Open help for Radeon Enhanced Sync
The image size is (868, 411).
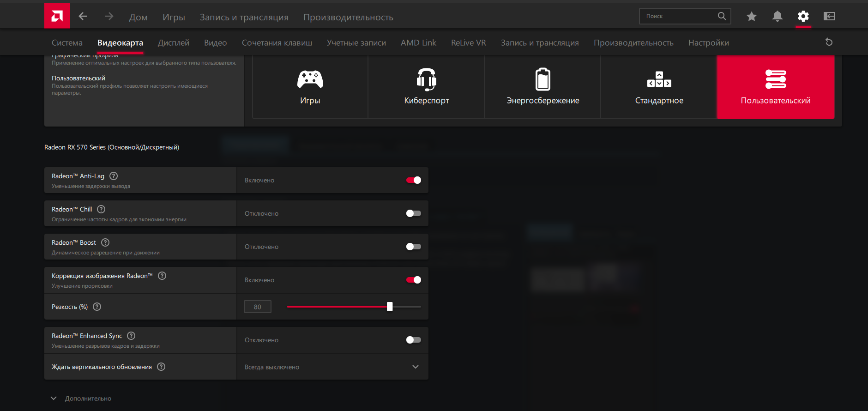tap(131, 336)
